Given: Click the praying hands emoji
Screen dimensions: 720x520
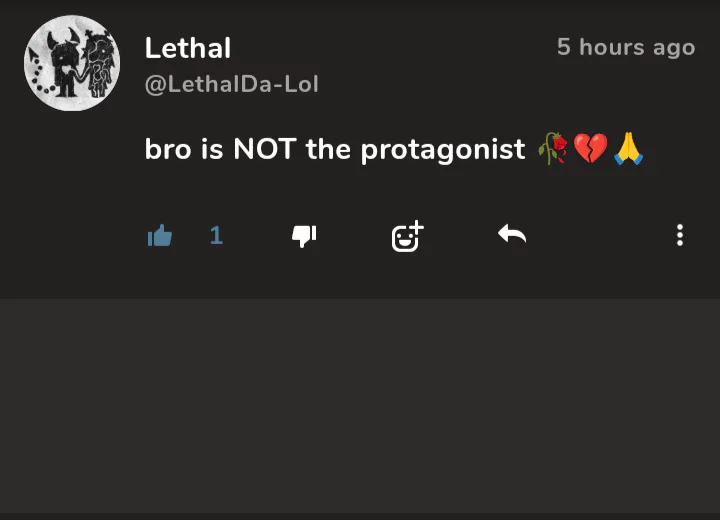Looking at the screenshot, I should [628, 150].
